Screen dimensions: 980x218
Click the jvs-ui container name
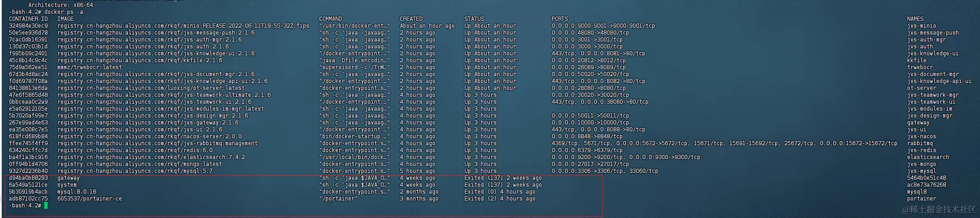[916, 130]
